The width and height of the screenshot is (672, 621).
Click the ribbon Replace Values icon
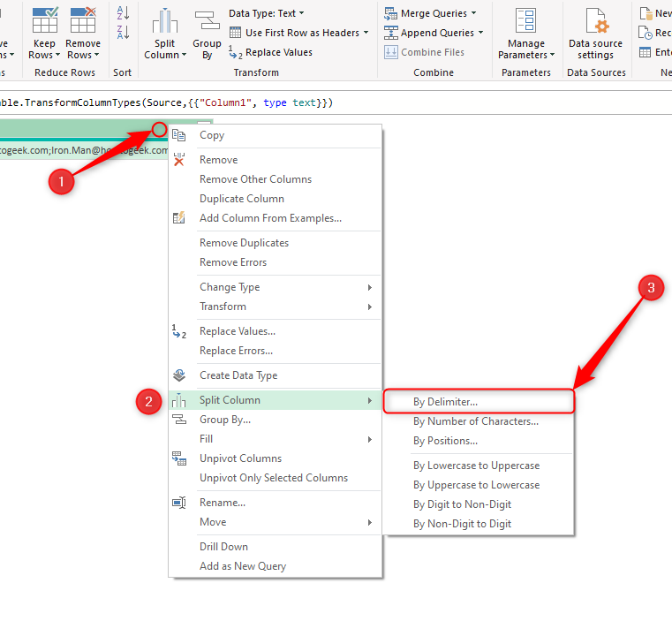point(235,52)
